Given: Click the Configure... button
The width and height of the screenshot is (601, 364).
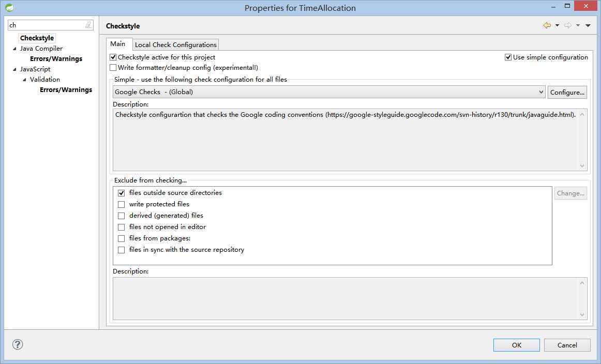Looking at the screenshot, I should pos(567,93).
